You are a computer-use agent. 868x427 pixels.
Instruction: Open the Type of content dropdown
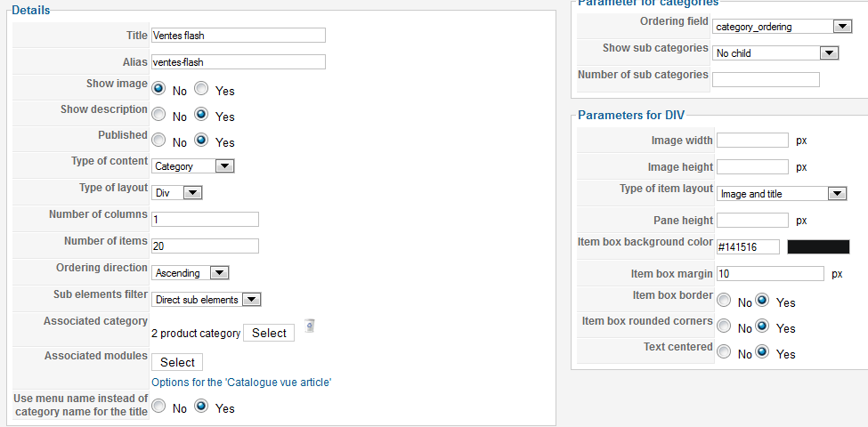click(x=192, y=166)
